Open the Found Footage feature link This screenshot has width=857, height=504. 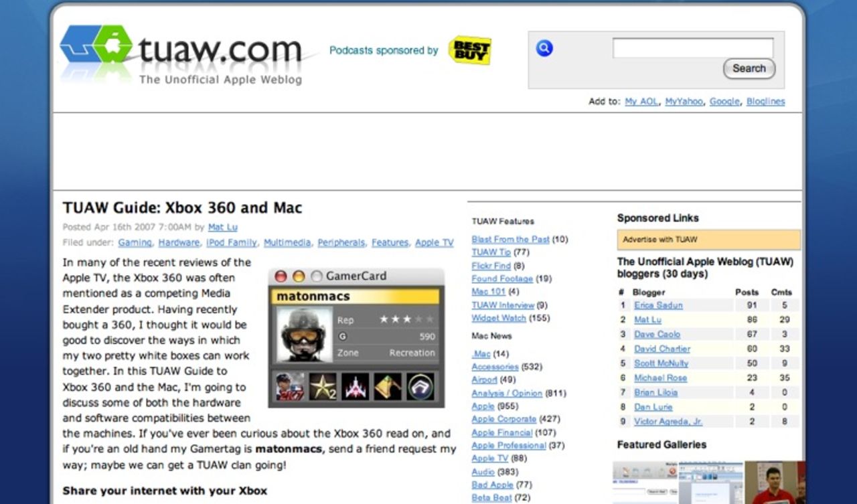[502, 278]
